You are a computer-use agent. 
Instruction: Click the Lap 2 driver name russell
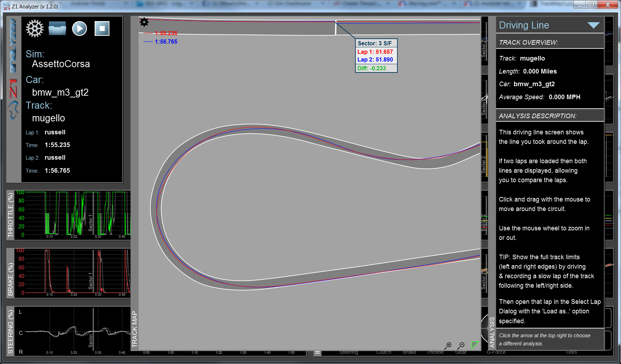[x=55, y=158]
